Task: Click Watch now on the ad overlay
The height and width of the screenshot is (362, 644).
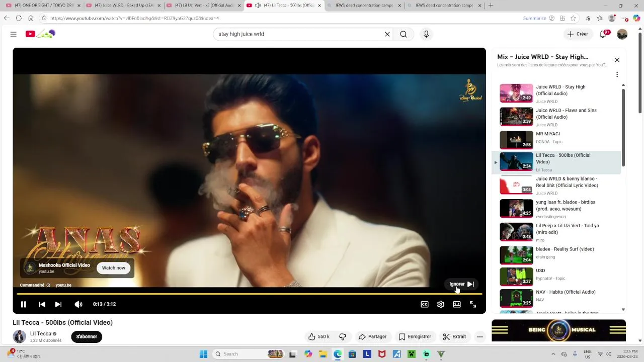Action: 114,268
